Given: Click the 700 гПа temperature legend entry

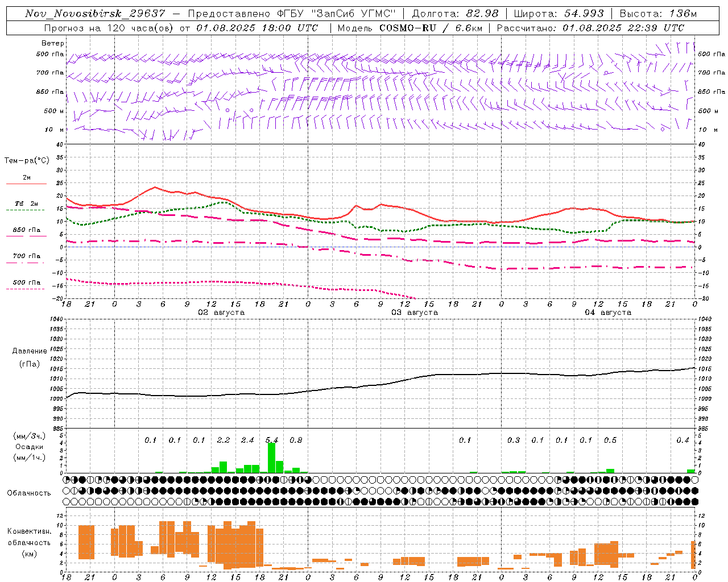Looking at the screenshot, I should pyautogui.click(x=26, y=256).
